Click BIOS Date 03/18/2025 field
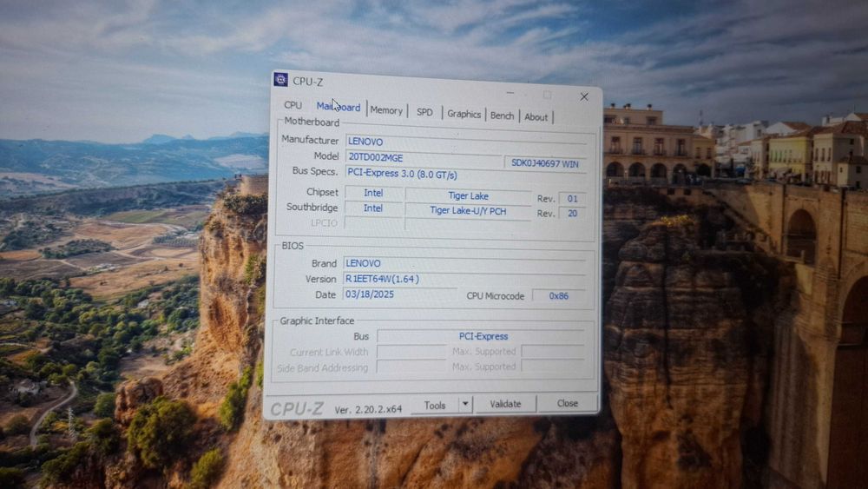The image size is (868, 489). tap(399, 294)
